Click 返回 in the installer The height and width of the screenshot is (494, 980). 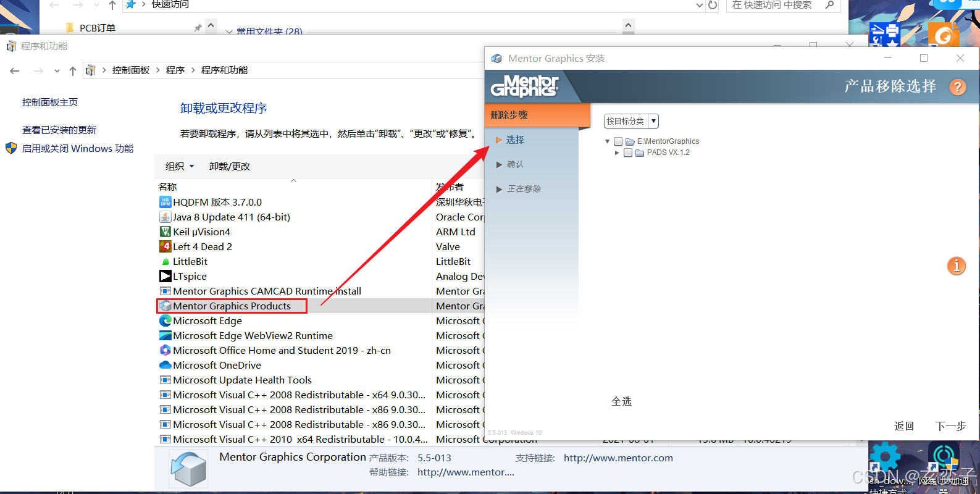pos(904,426)
